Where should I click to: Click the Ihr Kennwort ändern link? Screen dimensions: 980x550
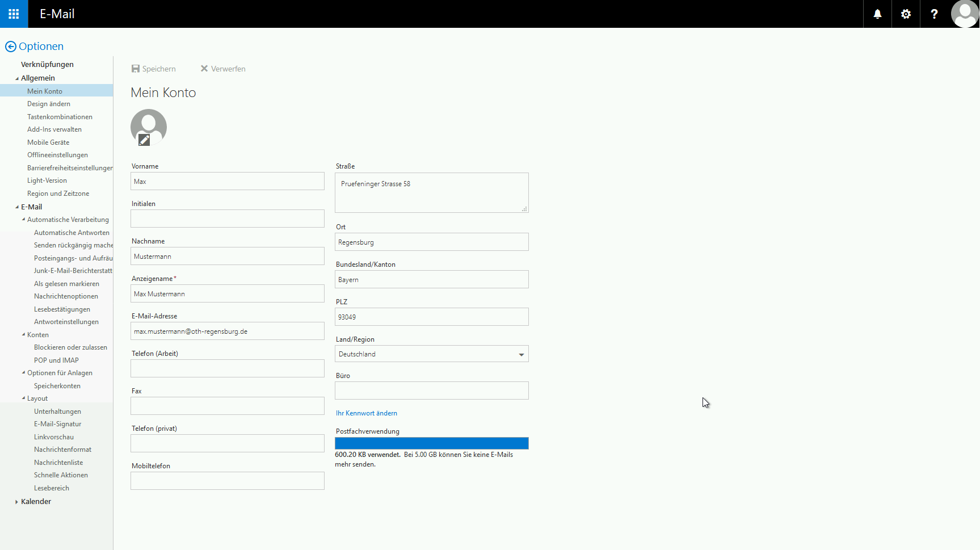click(x=367, y=413)
